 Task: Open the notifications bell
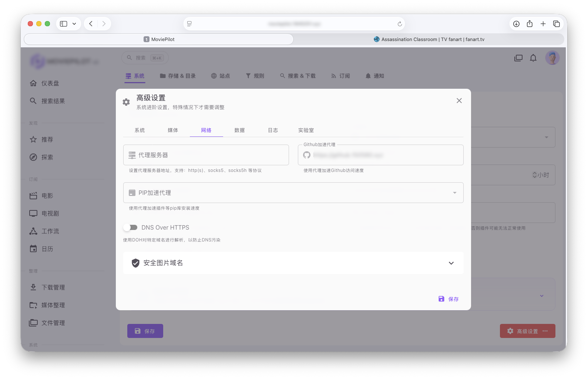(533, 58)
